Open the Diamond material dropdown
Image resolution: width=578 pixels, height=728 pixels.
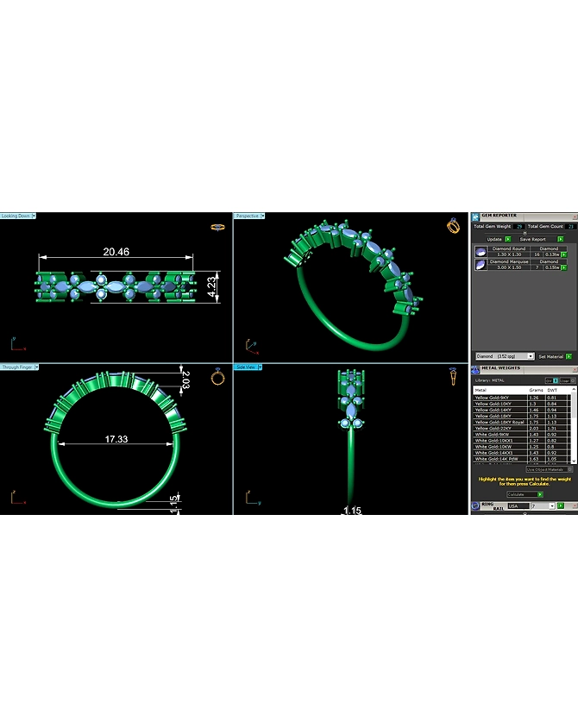[x=531, y=356]
